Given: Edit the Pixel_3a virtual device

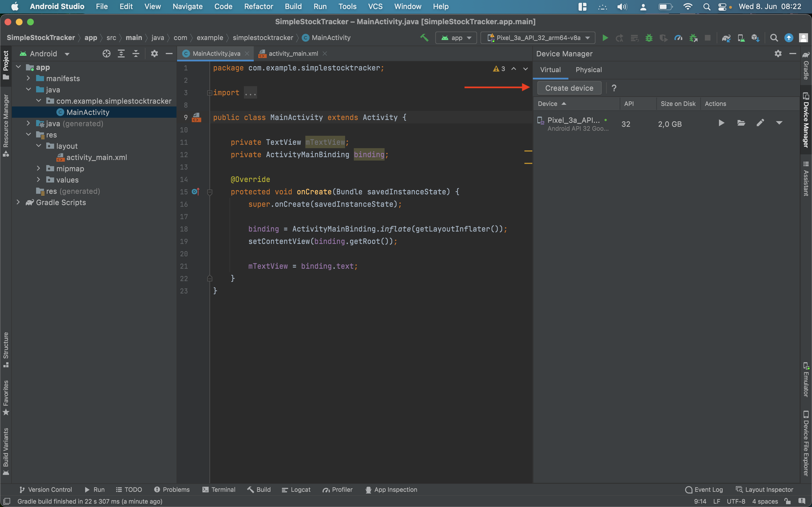Looking at the screenshot, I should (x=760, y=123).
